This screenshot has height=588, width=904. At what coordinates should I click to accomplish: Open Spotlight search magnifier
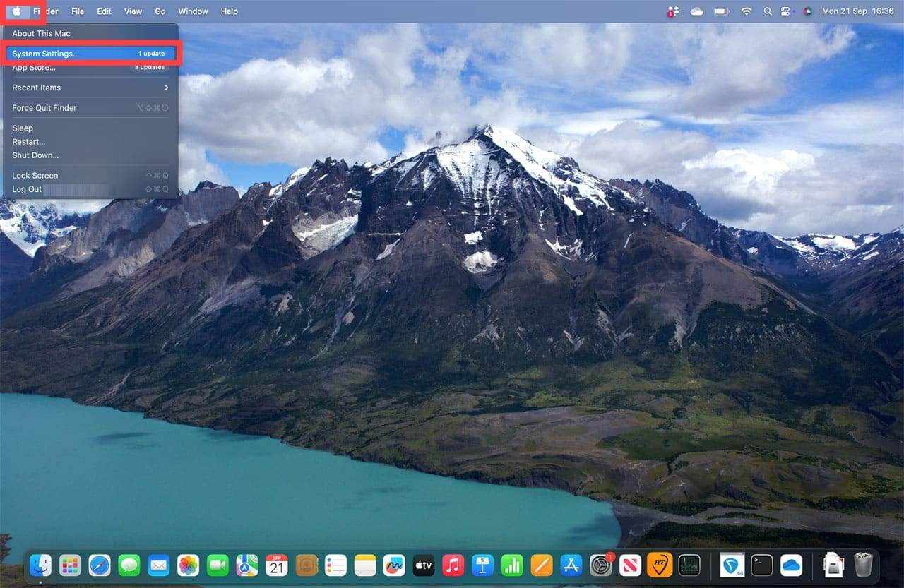pos(768,11)
